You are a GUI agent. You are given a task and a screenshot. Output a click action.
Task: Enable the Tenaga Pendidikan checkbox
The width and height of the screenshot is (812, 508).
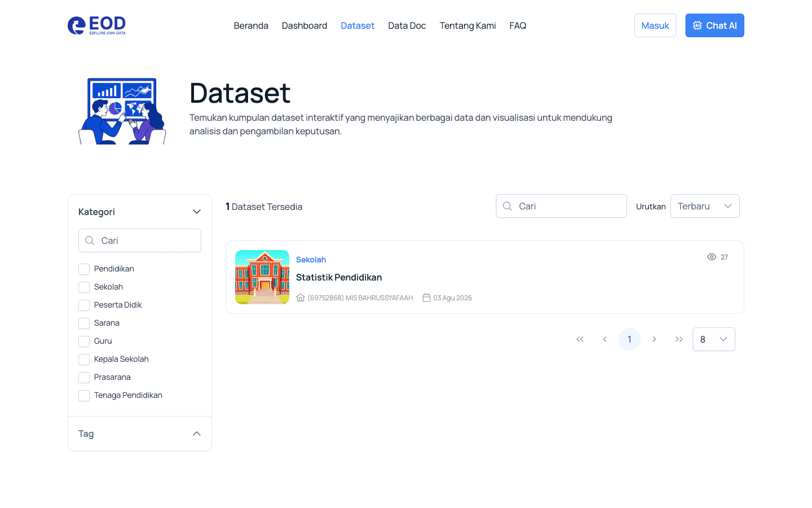(84, 396)
